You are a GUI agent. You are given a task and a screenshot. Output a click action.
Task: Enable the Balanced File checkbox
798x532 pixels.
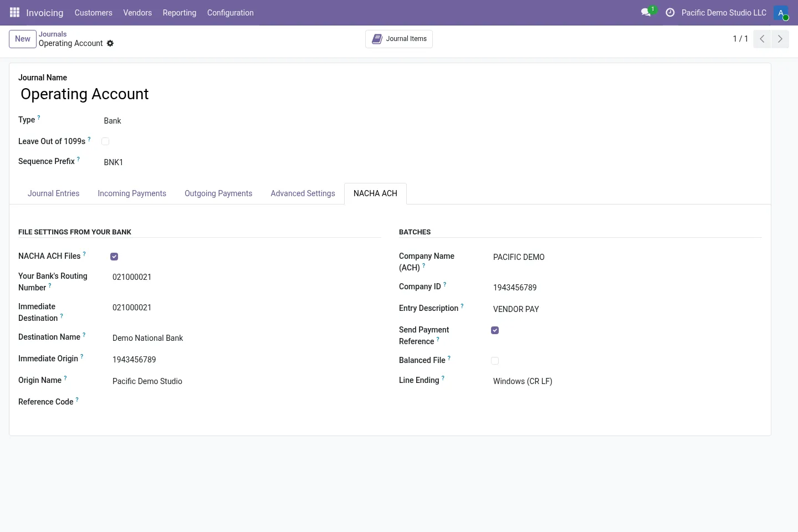[x=495, y=361]
